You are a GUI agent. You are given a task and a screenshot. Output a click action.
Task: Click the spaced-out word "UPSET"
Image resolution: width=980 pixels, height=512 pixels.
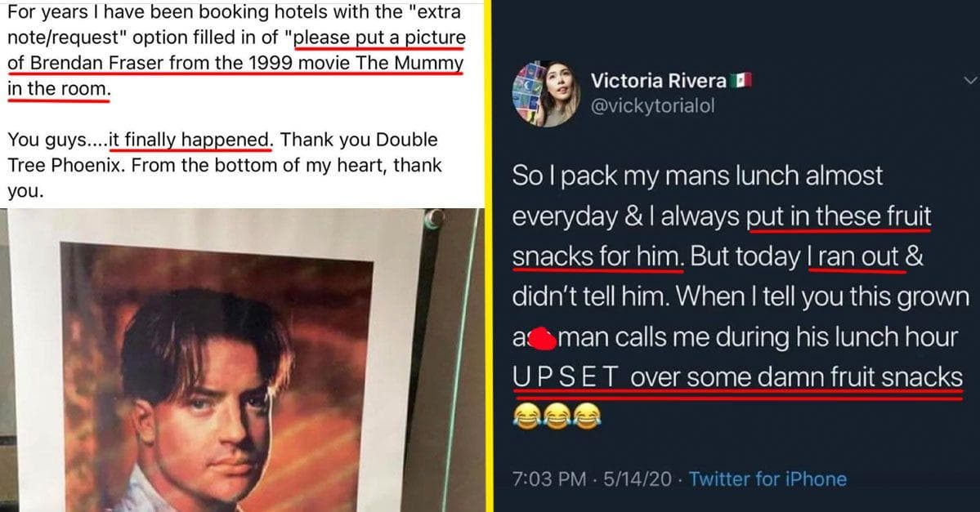tap(568, 376)
